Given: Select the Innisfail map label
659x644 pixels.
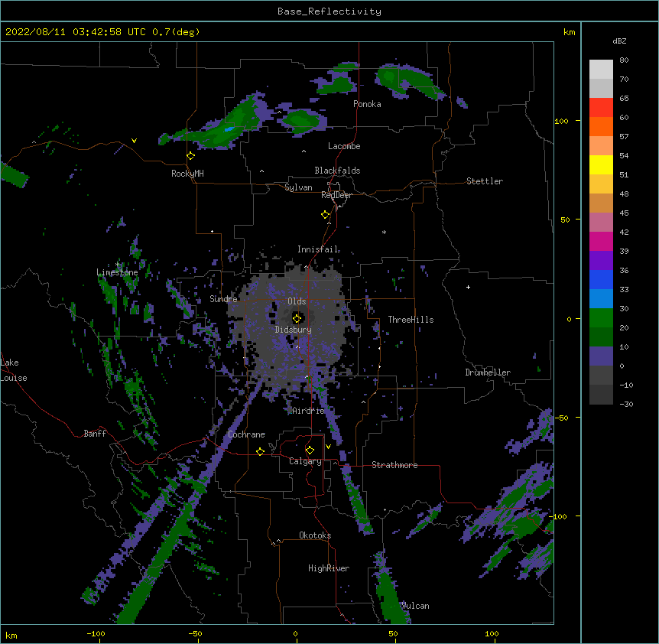Looking at the screenshot, I should coord(317,249).
